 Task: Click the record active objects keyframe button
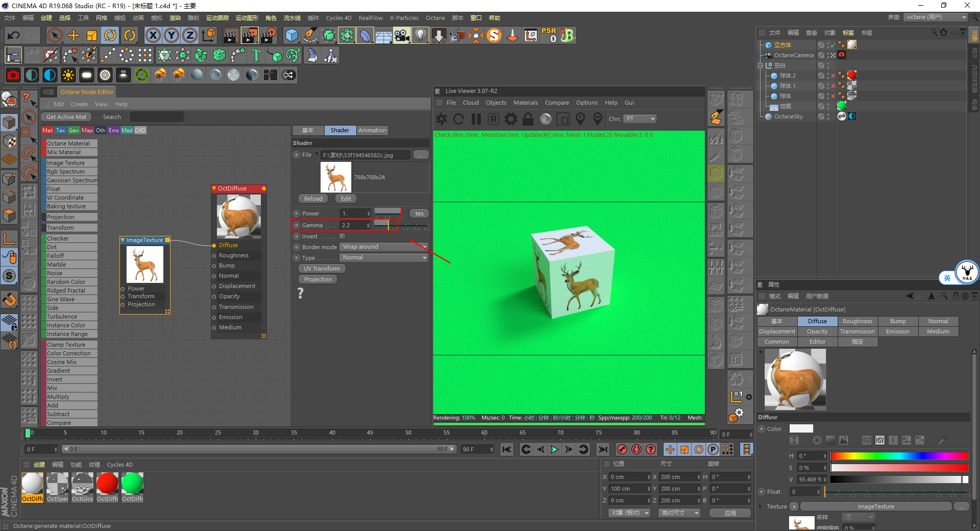[622, 449]
